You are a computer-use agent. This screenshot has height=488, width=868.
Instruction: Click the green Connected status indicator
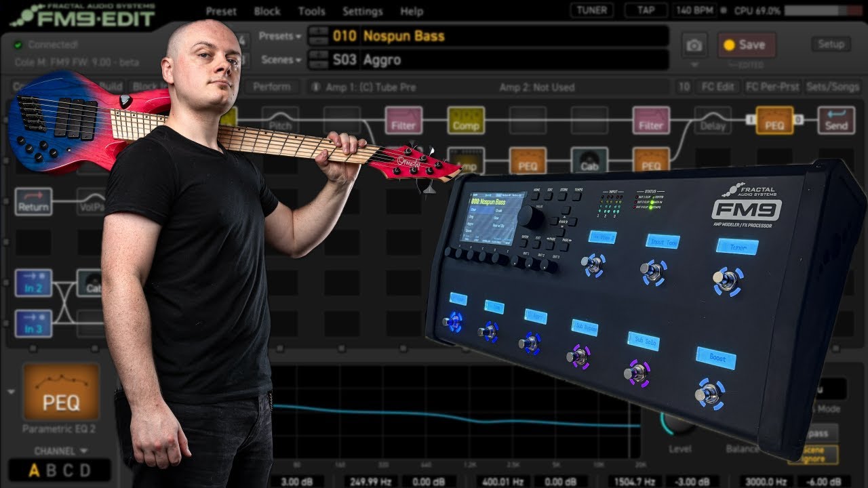18,45
